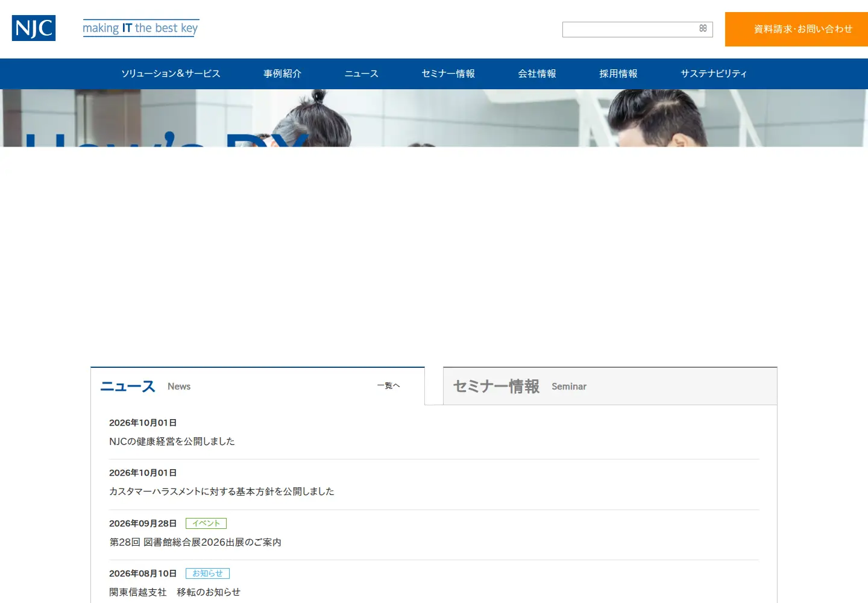Click the site search input field
The width and height of the screenshot is (868, 603).
tap(637, 30)
